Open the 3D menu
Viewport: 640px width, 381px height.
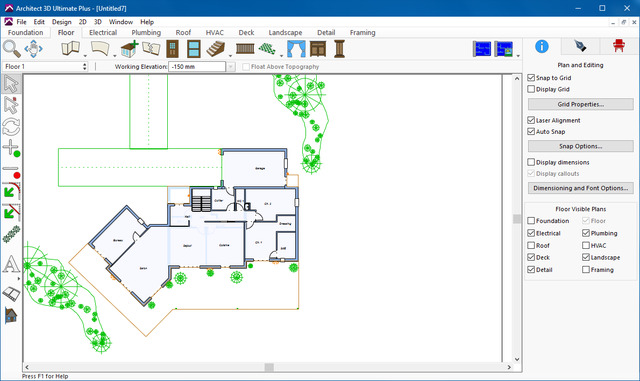[x=98, y=22]
